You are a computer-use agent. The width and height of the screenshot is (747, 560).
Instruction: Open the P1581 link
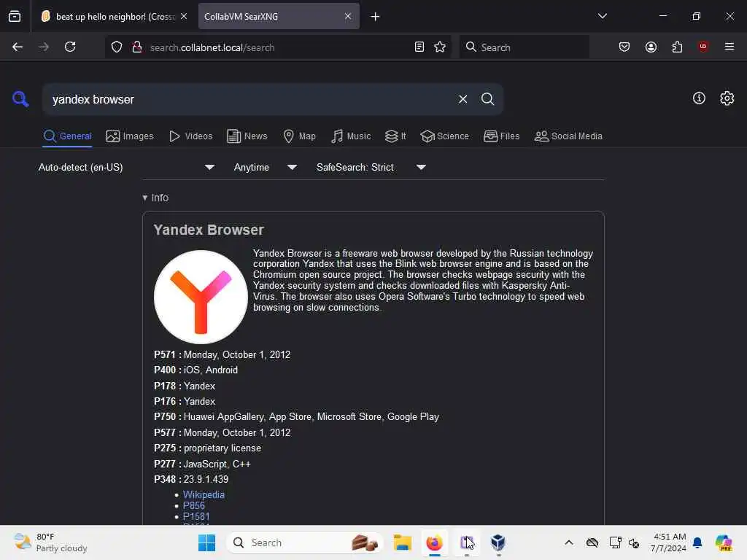point(196,517)
